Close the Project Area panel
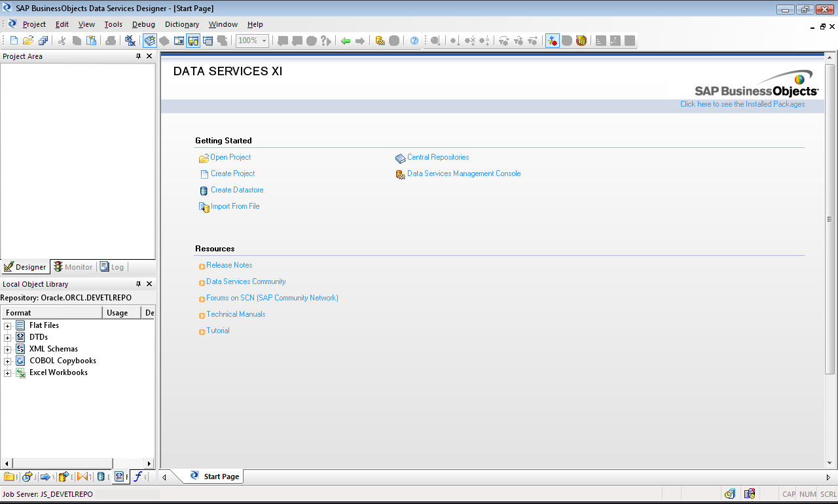 pyautogui.click(x=149, y=56)
